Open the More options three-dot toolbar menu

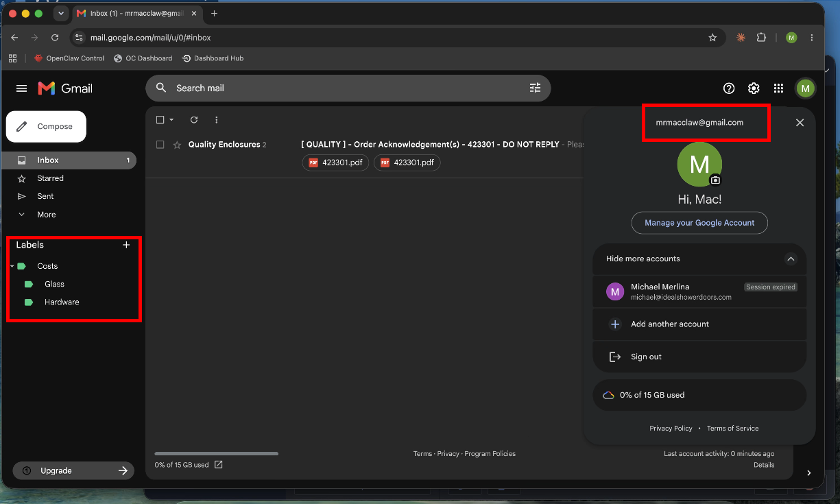[x=217, y=120]
